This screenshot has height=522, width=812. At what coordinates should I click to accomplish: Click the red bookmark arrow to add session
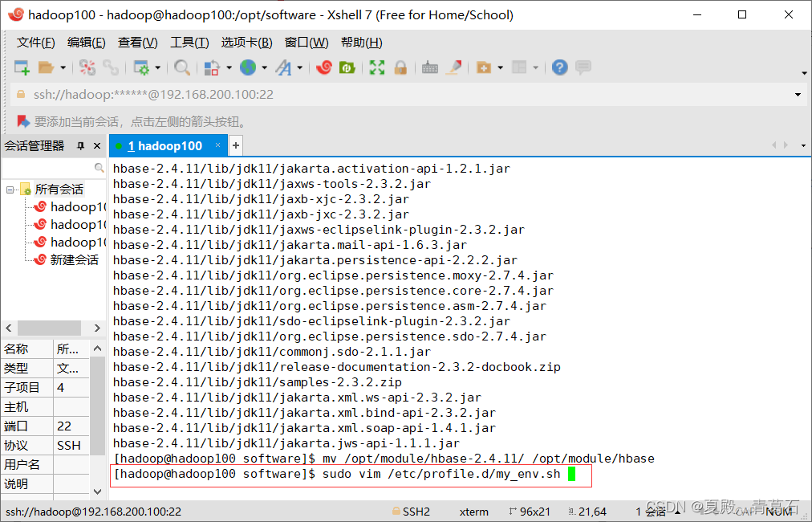click(x=23, y=121)
